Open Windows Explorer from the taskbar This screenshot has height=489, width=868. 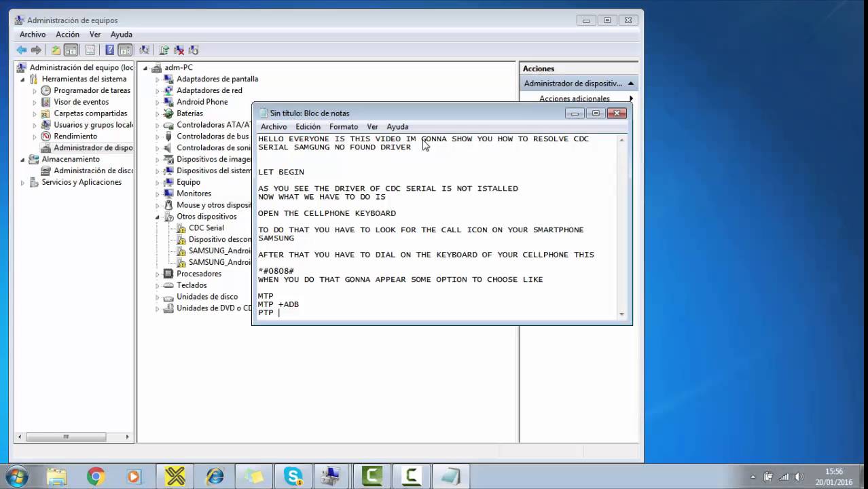[x=57, y=477]
